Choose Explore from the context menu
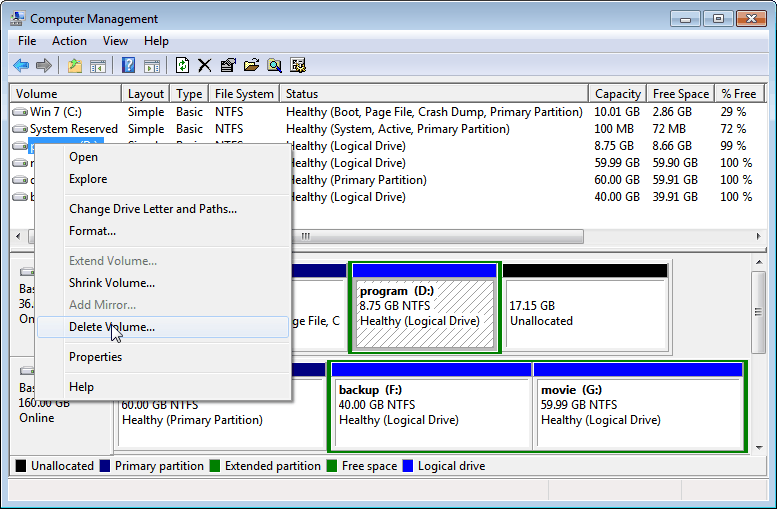777x509 pixels. (163, 179)
